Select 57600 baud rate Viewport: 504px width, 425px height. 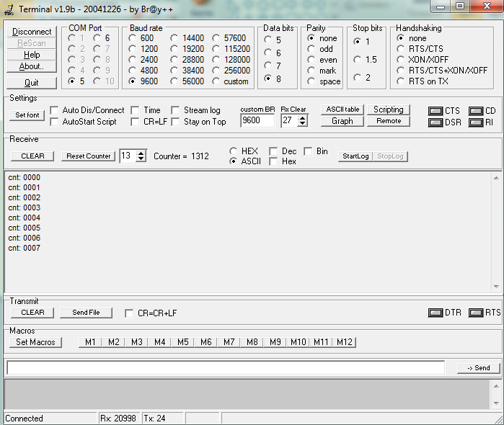(x=216, y=38)
